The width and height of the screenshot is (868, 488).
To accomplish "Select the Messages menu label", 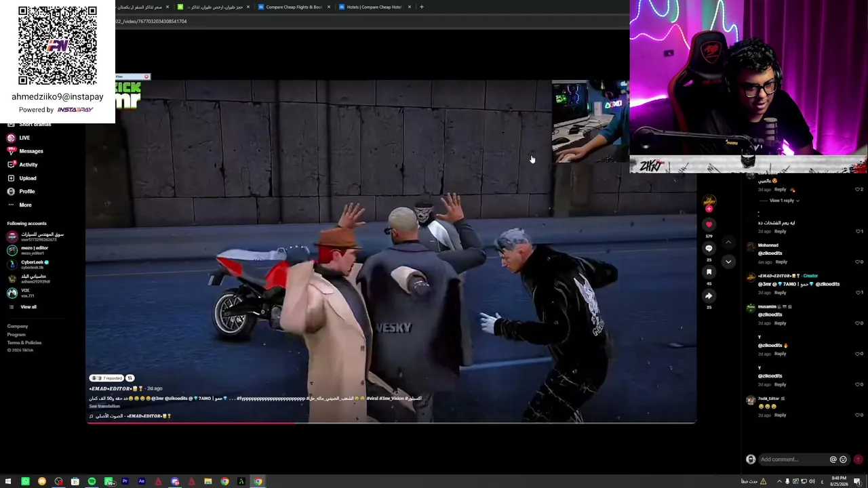I will [31, 151].
